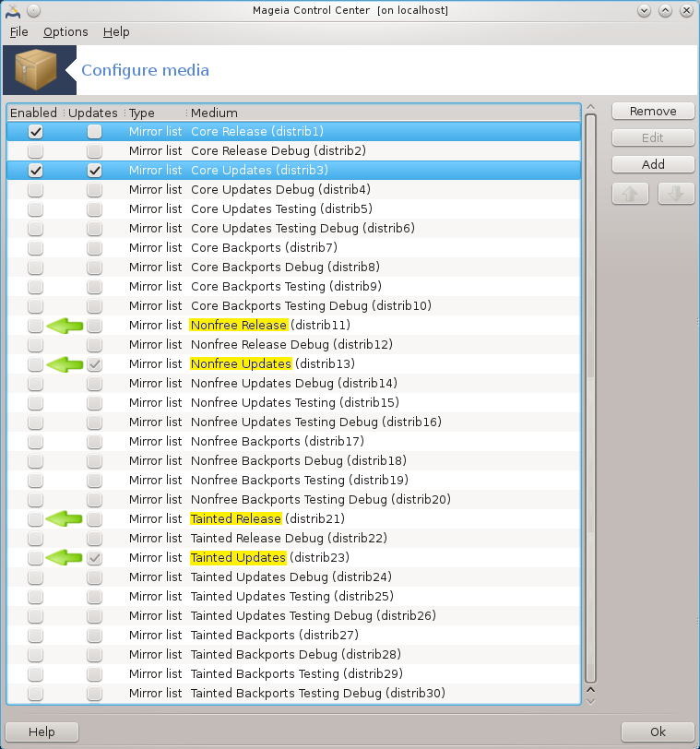Select Core Updates Debug (distrib4) row

[293, 190]
